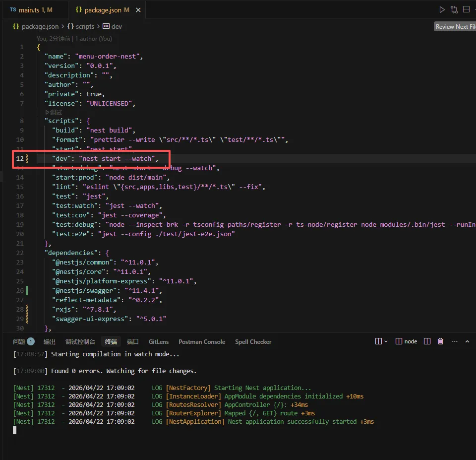Open the panel more actions ellipsis
The height and width of the screenshot is (460, 476).
click(x=455, y=341)
